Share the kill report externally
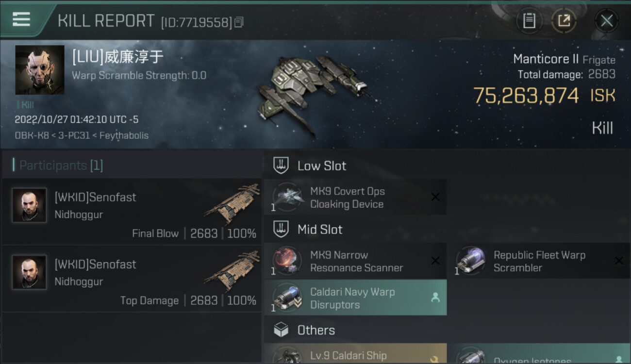Image resolution: width=631 pixels, height=364 pixels. point(564,21)
